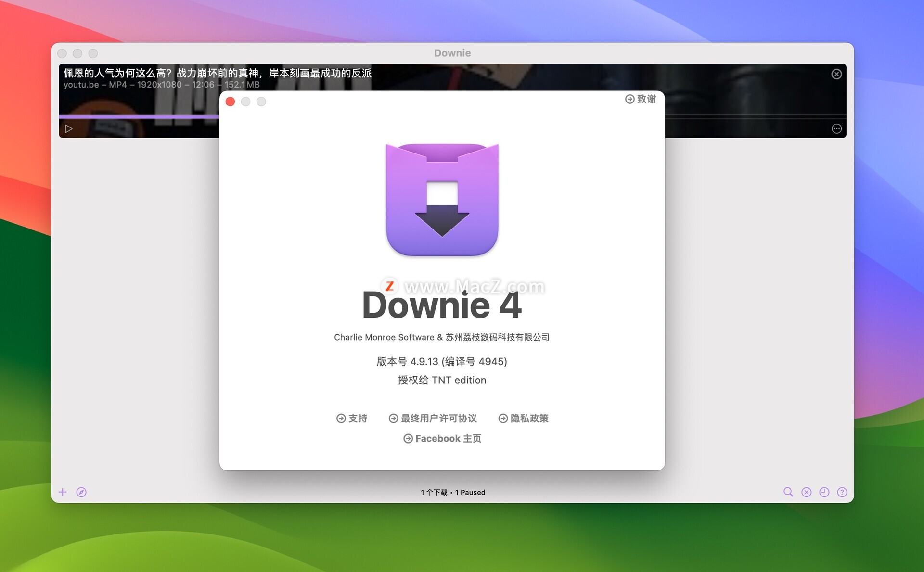Clear downloads with the circled X icon

pyautogui.click(x=807, y=492)
